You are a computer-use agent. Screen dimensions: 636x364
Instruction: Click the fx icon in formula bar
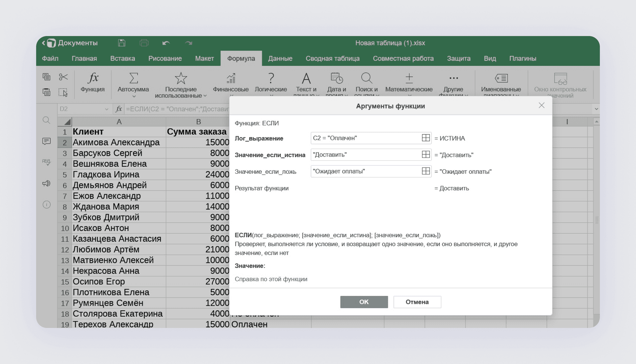tap(119, 109)
